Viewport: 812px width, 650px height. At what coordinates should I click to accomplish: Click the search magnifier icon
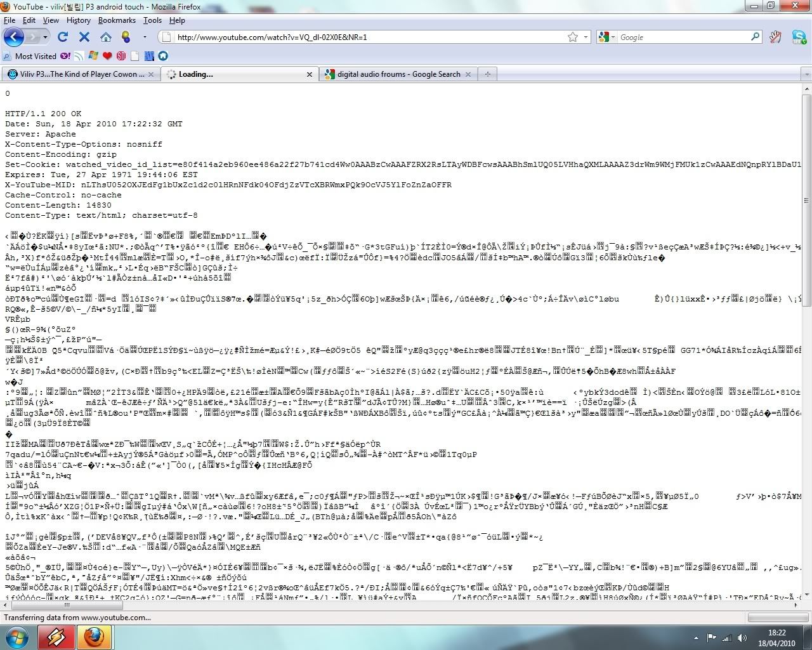pyautogui.click(x=756, y=37)
